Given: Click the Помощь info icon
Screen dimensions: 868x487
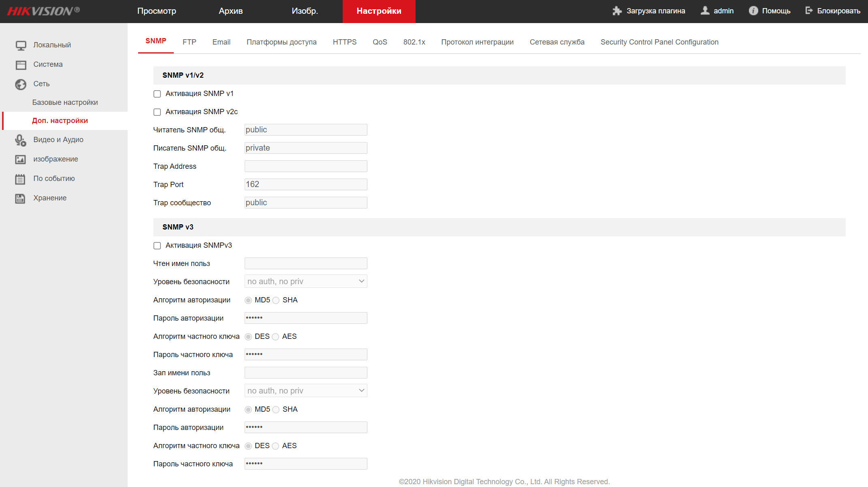Looking at the screenshot, I should 753,11.
